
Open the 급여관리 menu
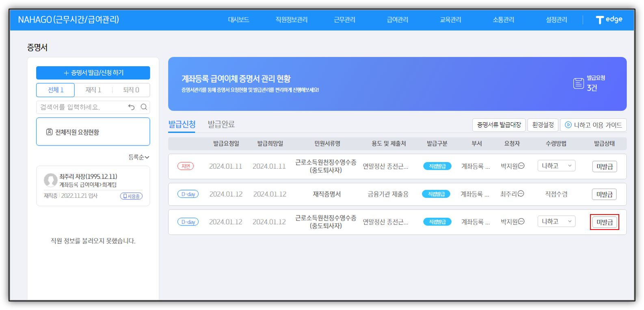pos(398,20)
